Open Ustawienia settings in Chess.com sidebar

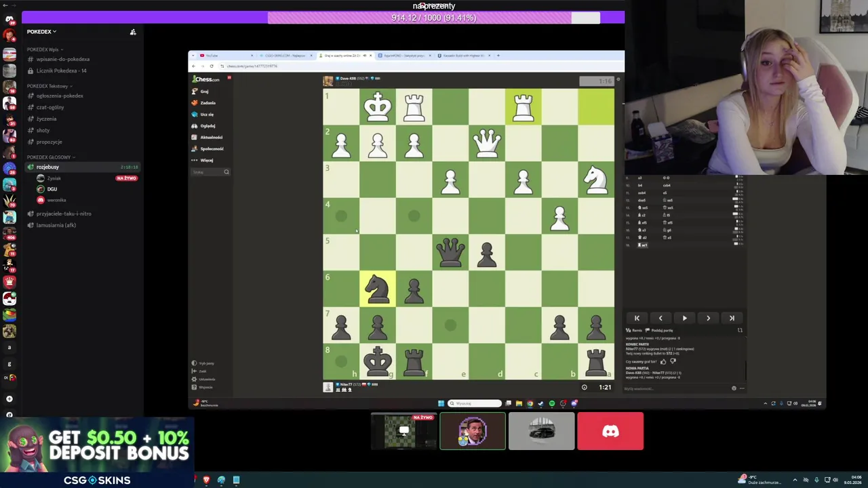(204, 379)
